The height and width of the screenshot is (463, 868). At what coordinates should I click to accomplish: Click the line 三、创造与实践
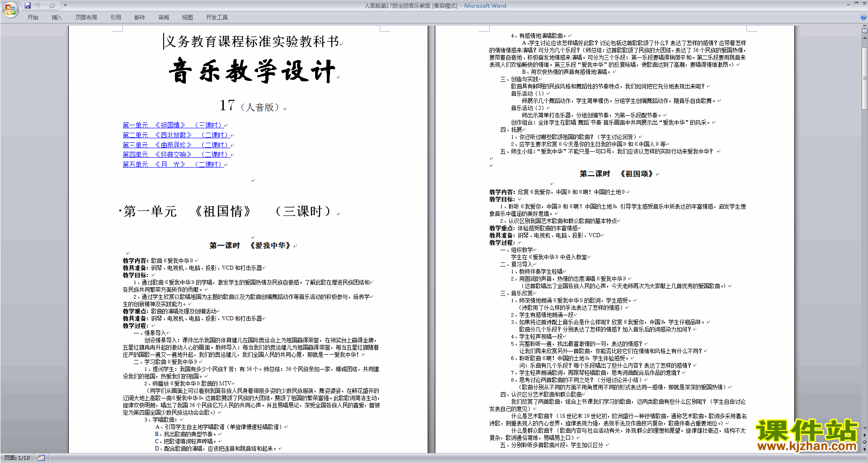pyautogui.click(x=519, y=79)
